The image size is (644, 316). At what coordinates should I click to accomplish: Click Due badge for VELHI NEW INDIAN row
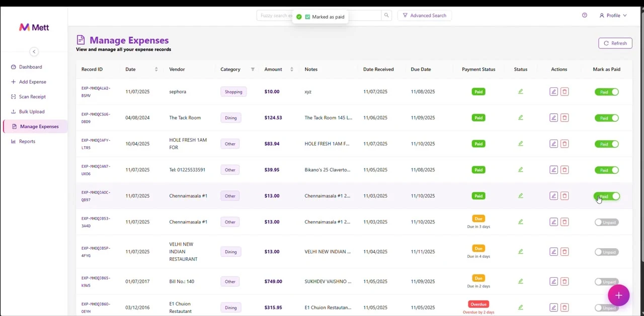pyautogui.click(x=478, y=248)
